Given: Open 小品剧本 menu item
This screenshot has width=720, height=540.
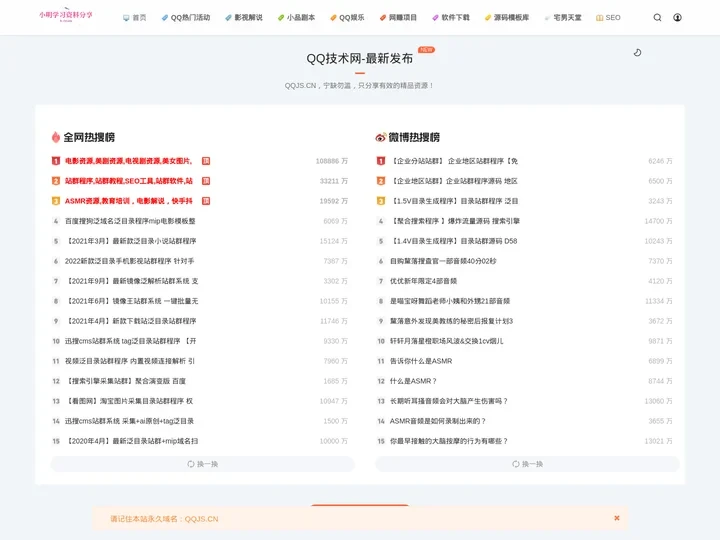Looking at the screenshot, I should coord(297,17).
